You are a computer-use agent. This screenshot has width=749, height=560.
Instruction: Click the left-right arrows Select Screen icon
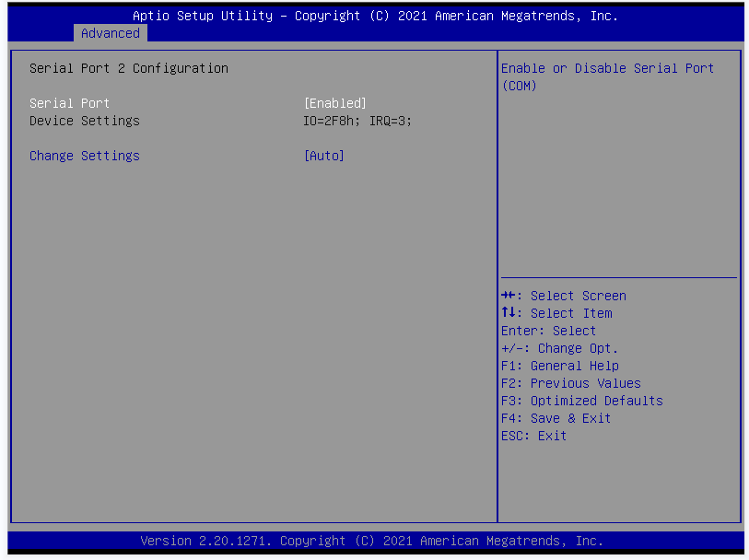pyautogui.click(x=509, y=296)
